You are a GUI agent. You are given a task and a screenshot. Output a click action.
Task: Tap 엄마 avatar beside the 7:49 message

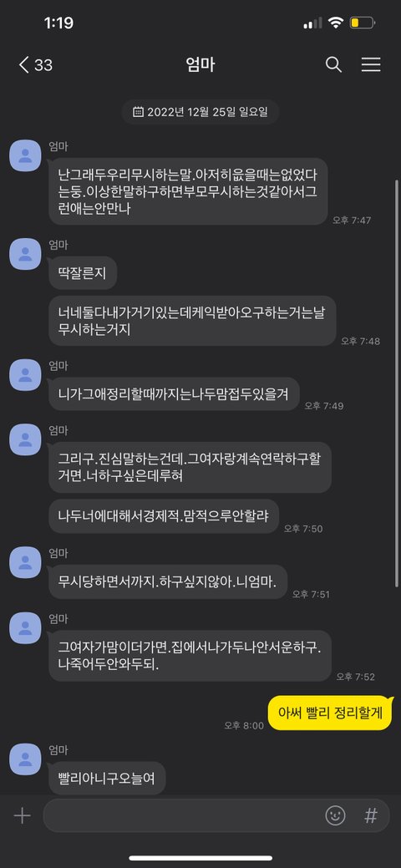(x=25, y=375)
